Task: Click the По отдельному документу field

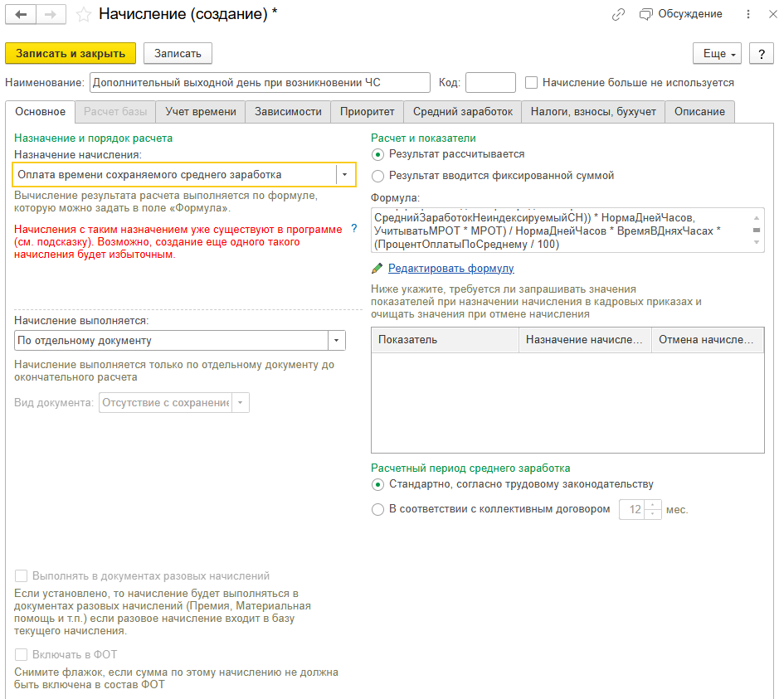Action: 172,340
